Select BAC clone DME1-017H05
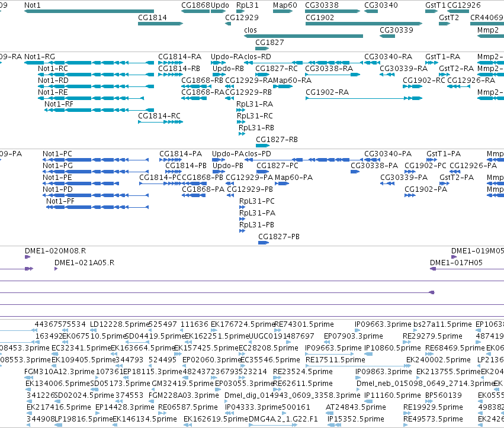This screenshot has width=504, height=428. [456, 263]
